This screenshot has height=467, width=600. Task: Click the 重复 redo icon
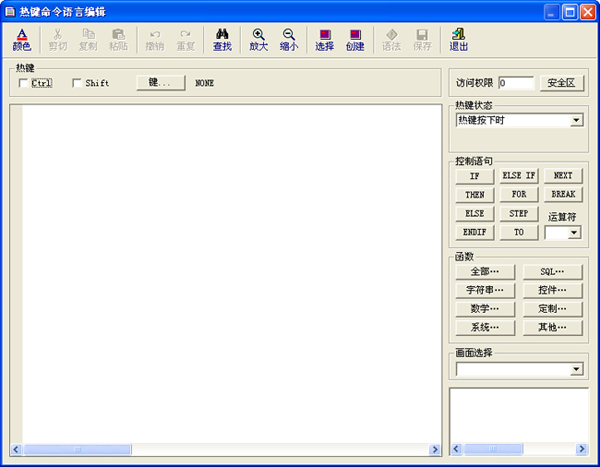[x=186, y=40]
